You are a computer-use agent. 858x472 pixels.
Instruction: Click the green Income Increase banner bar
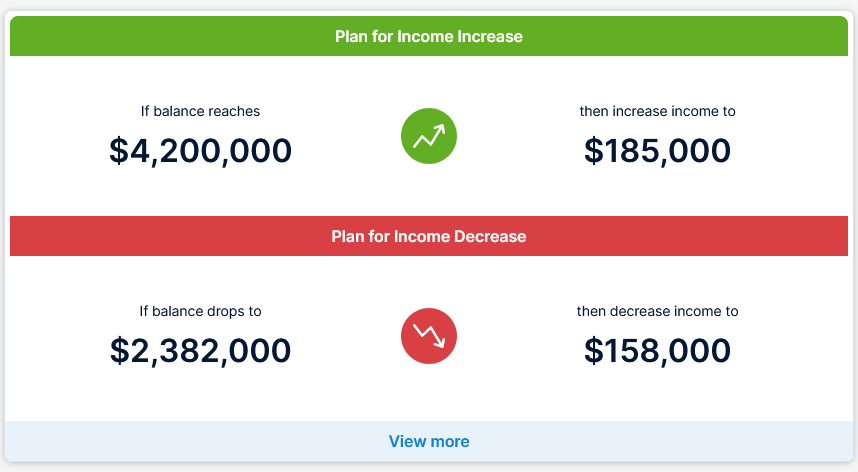coord(428,36)
